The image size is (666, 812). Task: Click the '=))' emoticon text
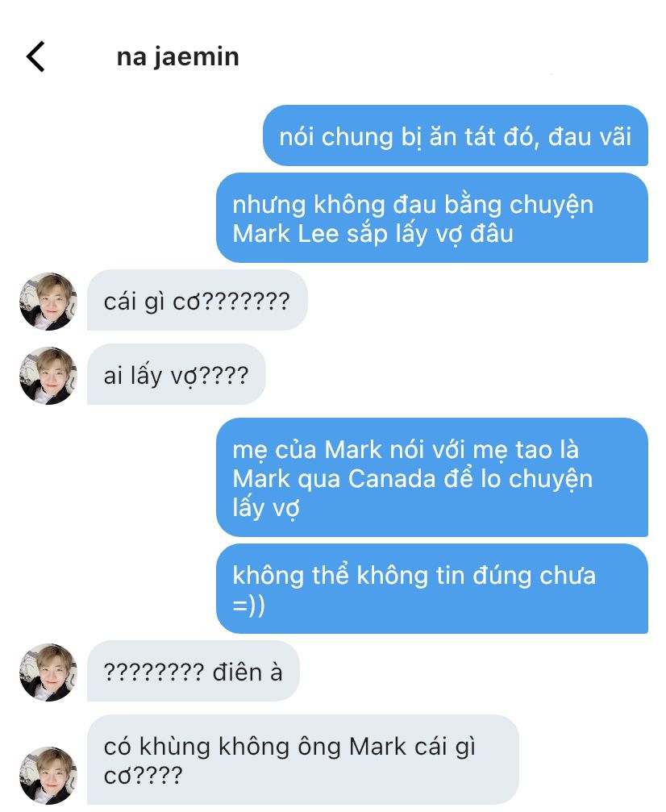coord(248,605)
